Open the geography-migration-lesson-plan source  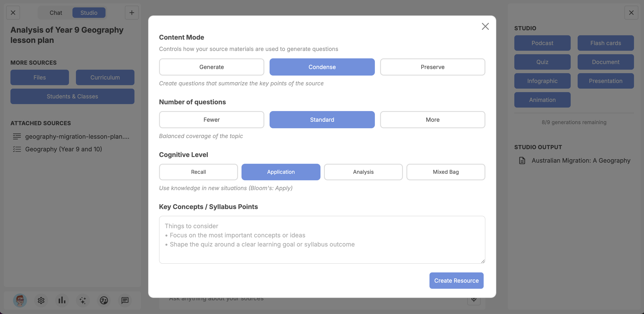click(x=77, y=137)
